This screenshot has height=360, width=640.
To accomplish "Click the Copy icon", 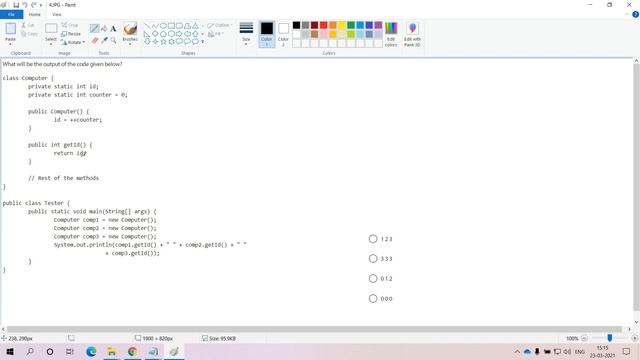I will point(24,34).
